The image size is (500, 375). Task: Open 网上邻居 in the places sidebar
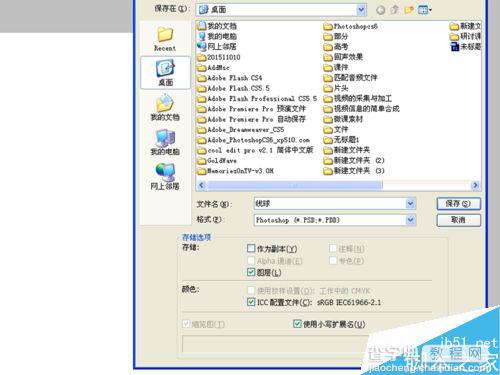(165, 177)
